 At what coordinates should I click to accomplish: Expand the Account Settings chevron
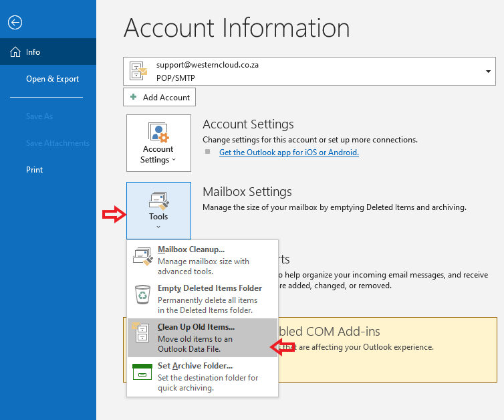(x=174, y=160)
